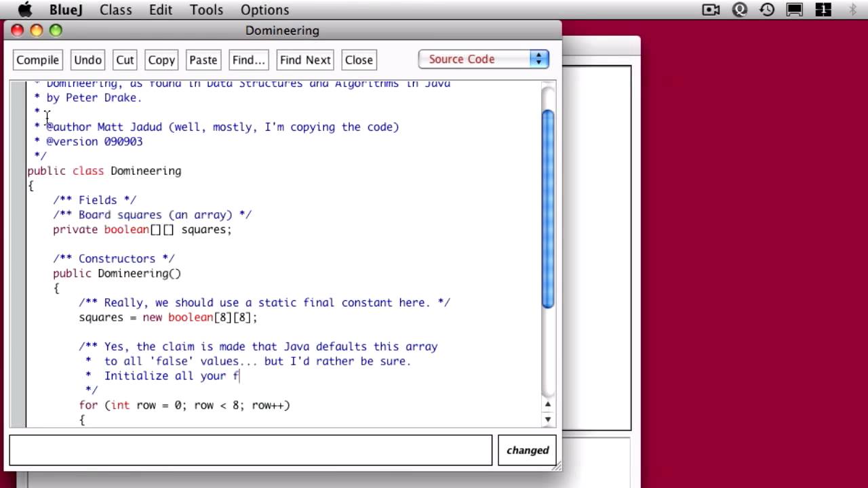This screenshot has height=488, width=868.
Task: Click the '@author Matt Jadud' comment line
Action: click(216, 127)
